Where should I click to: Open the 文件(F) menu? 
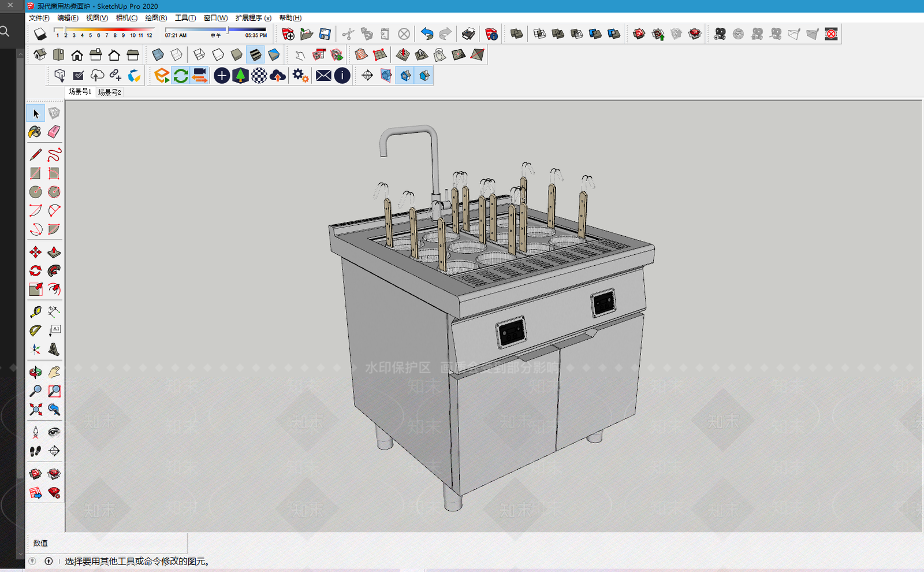click(x=39, y=18)
